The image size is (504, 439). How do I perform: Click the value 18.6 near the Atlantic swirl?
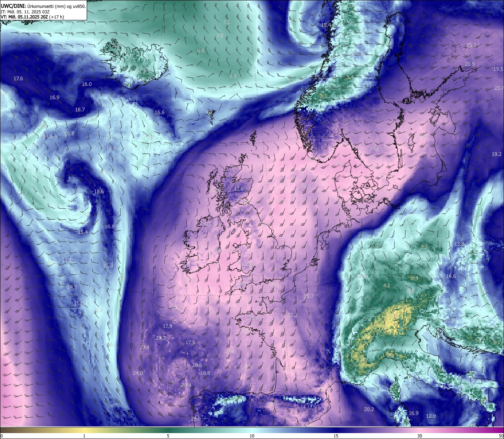tap(99, 192)
